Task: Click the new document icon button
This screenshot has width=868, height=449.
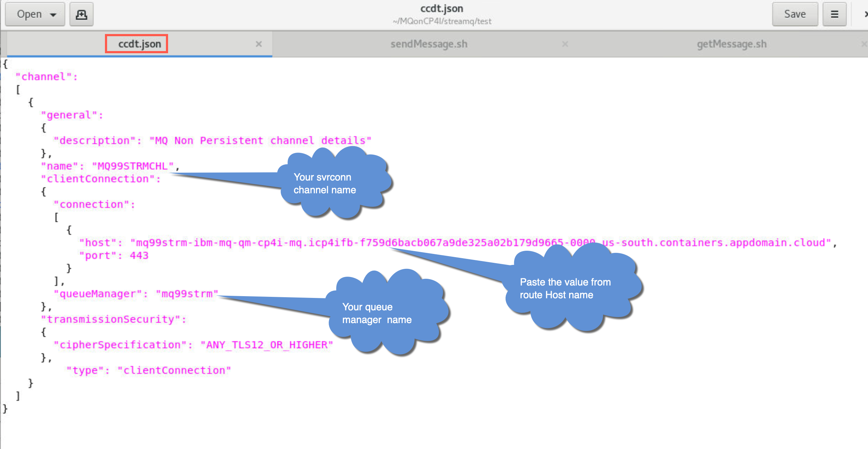Action: click(x=81, y=14)
